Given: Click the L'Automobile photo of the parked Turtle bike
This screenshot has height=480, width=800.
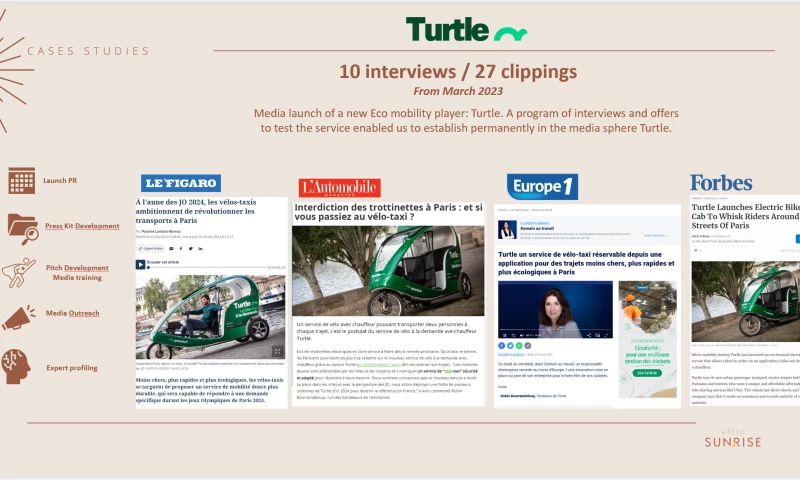Looking at the screenshot, I should [388, 271].
